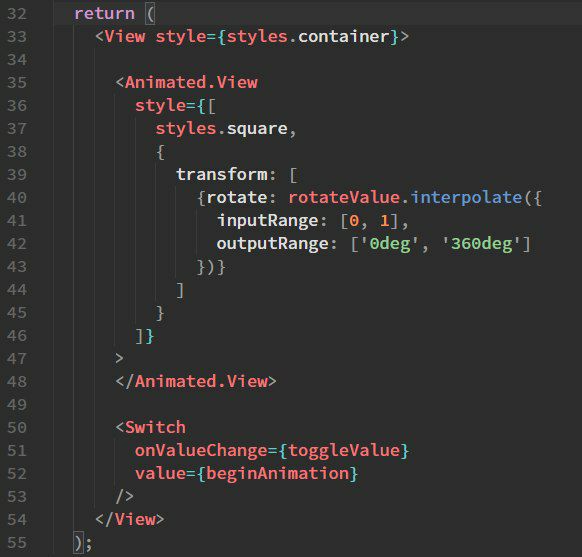The width and height of the screenshot is (582, 557).
Task: Click line number 33 in the gutter
Action: click(17, 37)
